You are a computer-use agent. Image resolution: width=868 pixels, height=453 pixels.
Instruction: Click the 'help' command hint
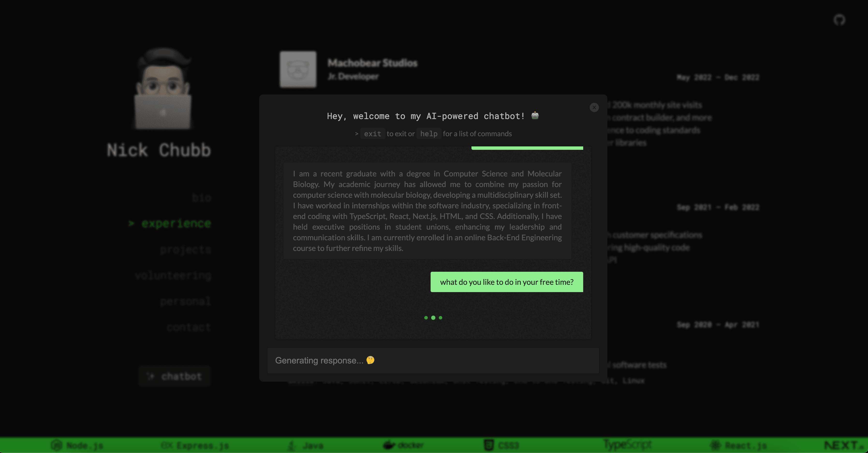click(x=429, y=134)
